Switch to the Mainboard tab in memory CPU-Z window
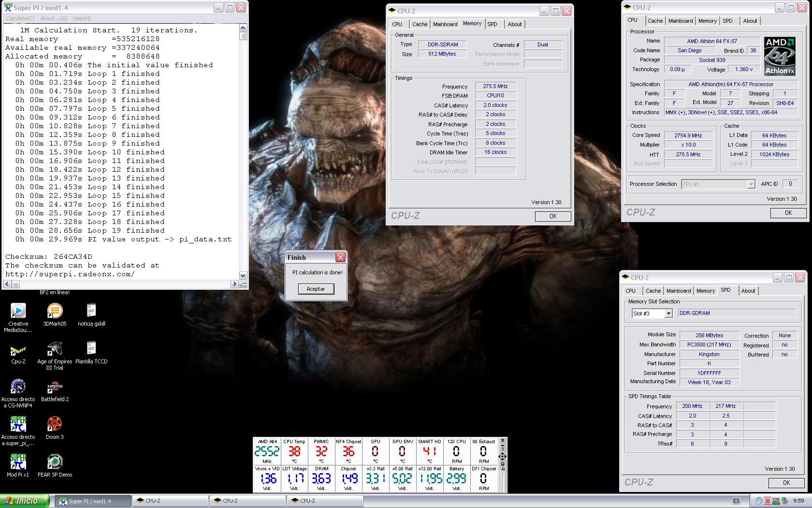This screenshot has width=812, height=508. click(445, 24)
